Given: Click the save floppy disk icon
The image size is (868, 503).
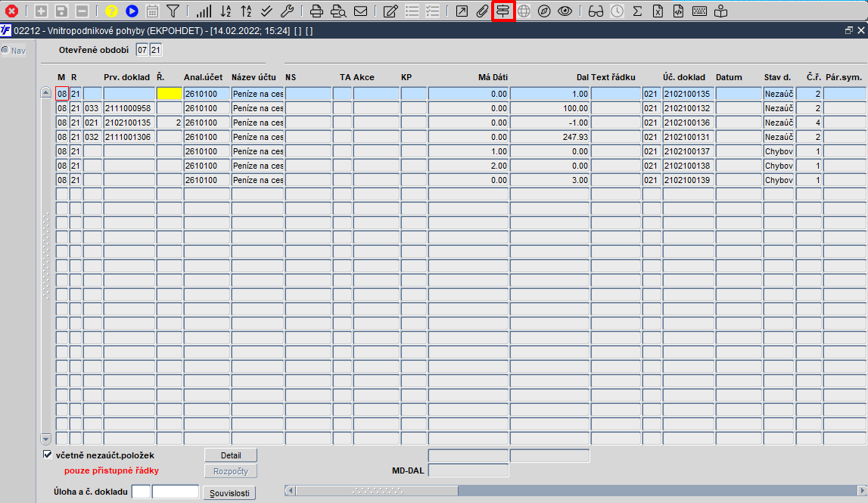Looking at the screenshot, I should [x=61, y=11].
